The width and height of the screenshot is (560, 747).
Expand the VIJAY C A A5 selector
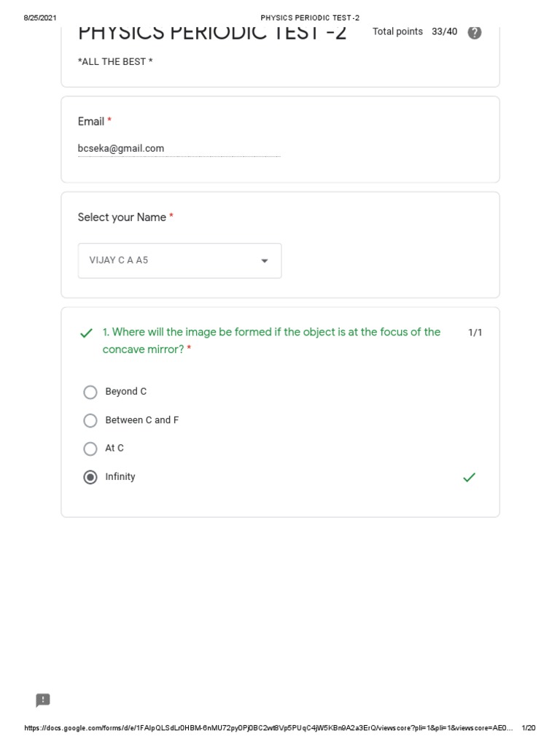(179, 260)
